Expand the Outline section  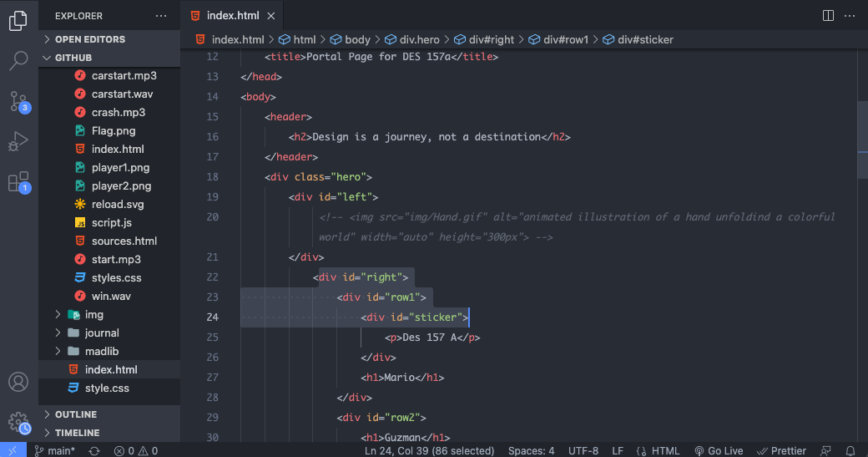pyautogui.click(x=76, y=414)
